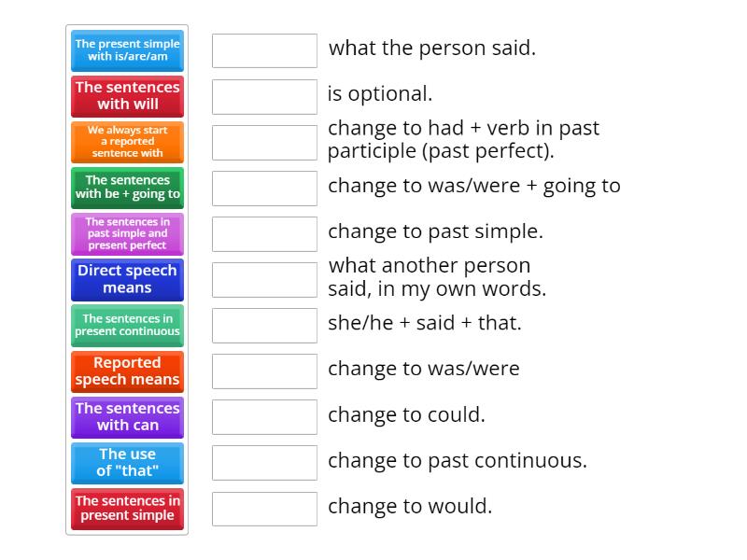The height and width of the screenshot is (560, 747).
Task: Select the box next to "change to could."
Action: [264, 416]
